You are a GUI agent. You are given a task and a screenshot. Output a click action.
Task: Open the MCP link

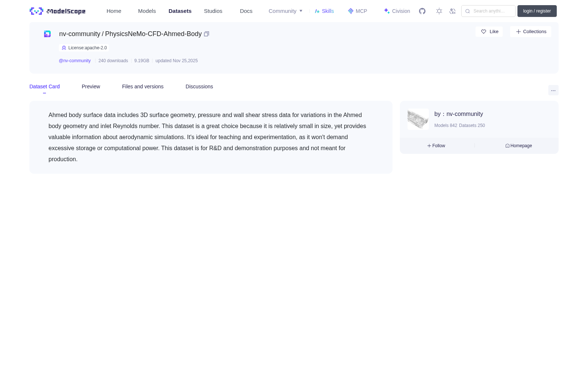[357, 11]
